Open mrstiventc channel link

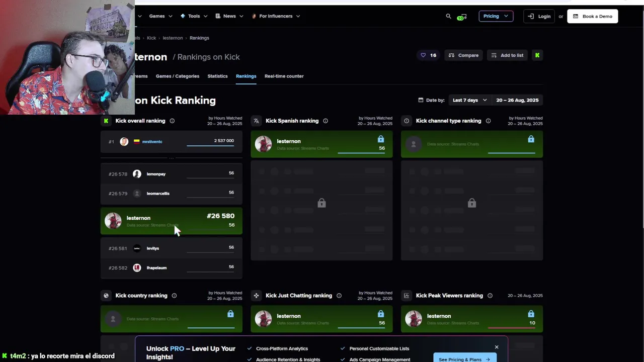[x=152, y=142]
